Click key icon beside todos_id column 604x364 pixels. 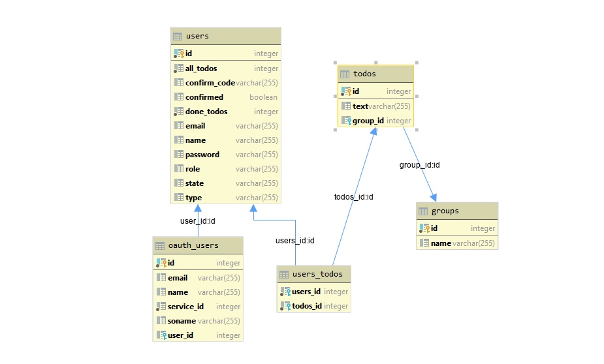click(x=285, y=306)
